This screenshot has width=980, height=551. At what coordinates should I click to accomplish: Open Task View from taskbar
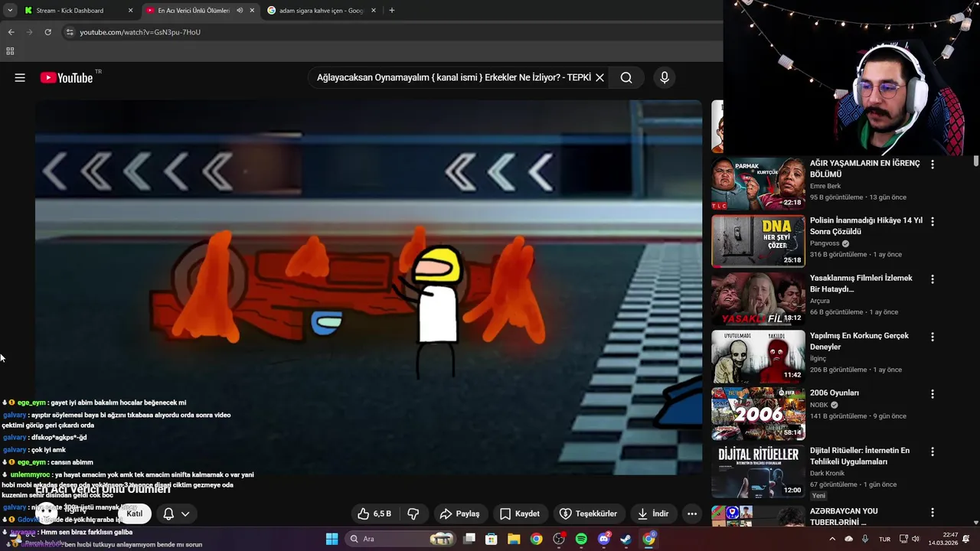[x=469, y=539]
